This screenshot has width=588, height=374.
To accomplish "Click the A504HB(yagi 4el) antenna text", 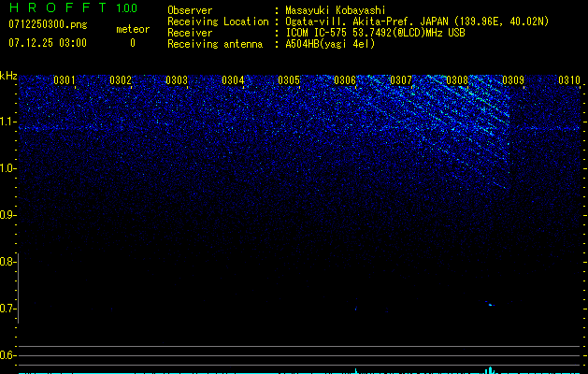I will (x=330, y=44).
